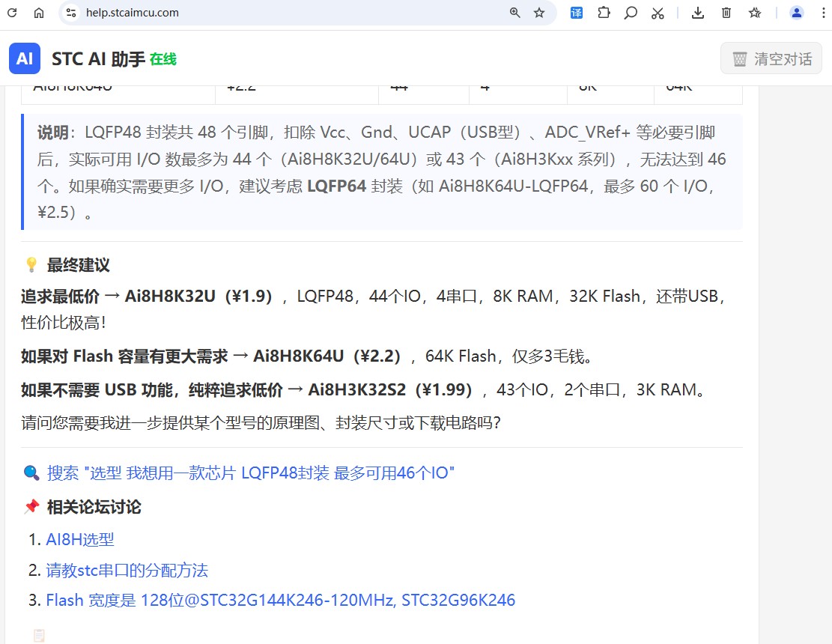The width and height of the screenshot is (832, 644).
Task: Click the magnifier icon beside the search link
Action: click(32, 473)
